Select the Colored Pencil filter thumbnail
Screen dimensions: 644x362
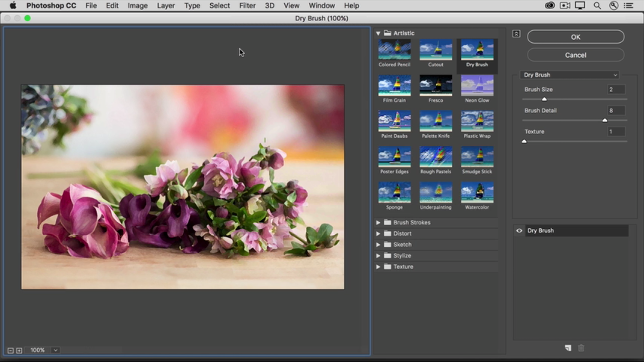pyautogui.click(x=394, y=50)
